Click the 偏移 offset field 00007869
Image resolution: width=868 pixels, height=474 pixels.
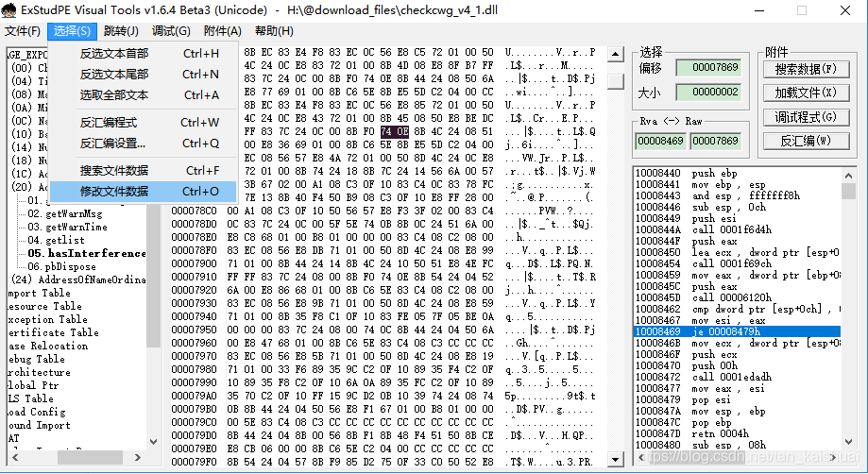[708, 67]
